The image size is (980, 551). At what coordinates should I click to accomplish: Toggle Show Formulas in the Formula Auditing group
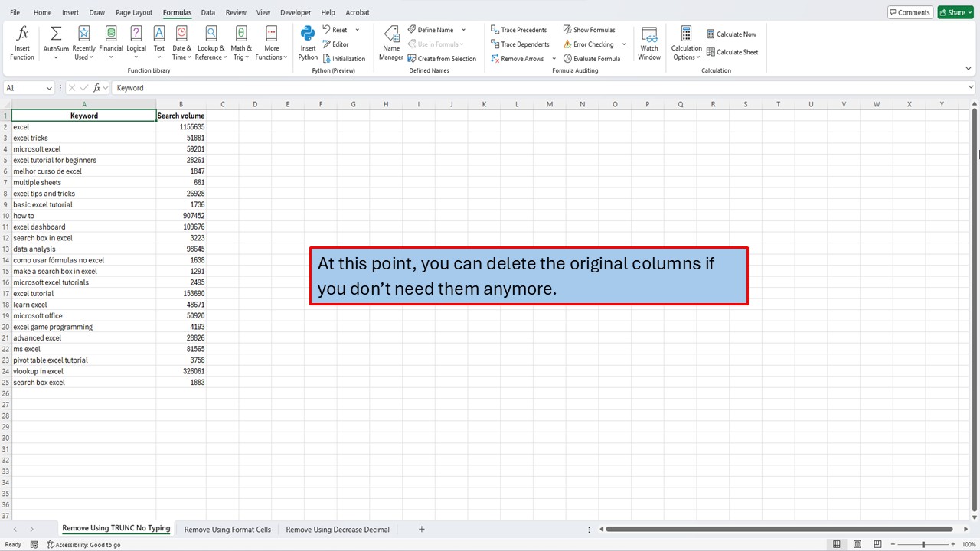click(x=590, y=29)
